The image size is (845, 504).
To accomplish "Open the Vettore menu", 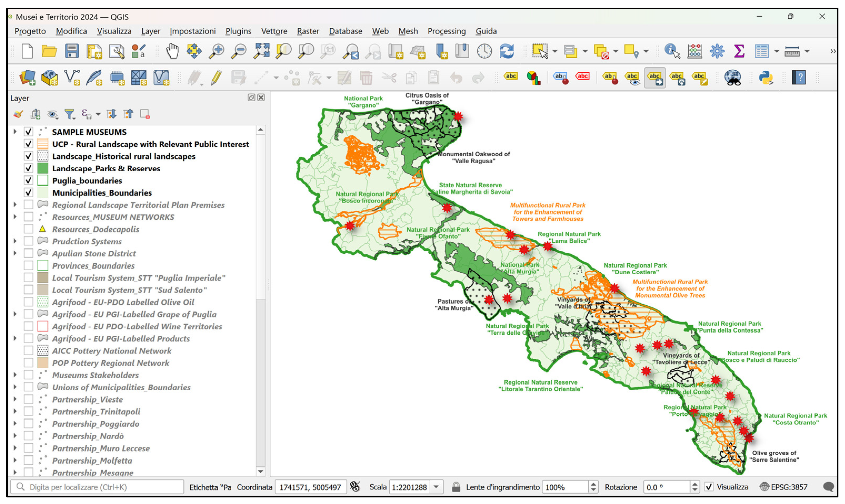I will tap(274, 31).
